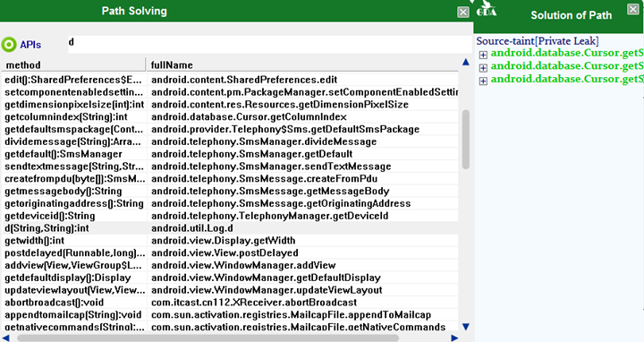Click the GDA logo icon

point(487,9)
